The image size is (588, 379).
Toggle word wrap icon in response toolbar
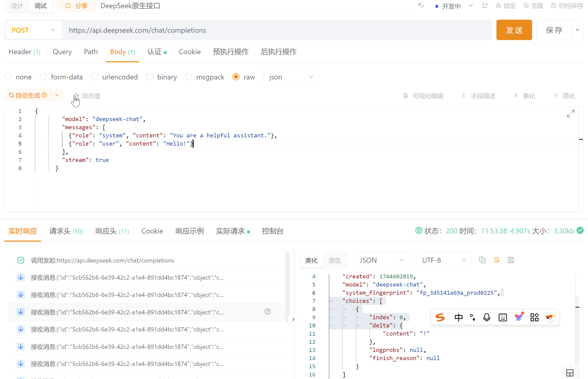pyautogui.click(x=497, y=260)
